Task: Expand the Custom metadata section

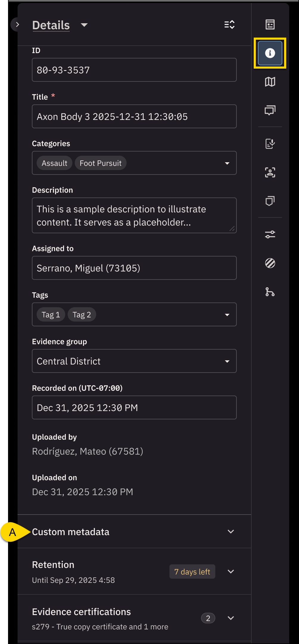Action: click(x=231, y=532)
